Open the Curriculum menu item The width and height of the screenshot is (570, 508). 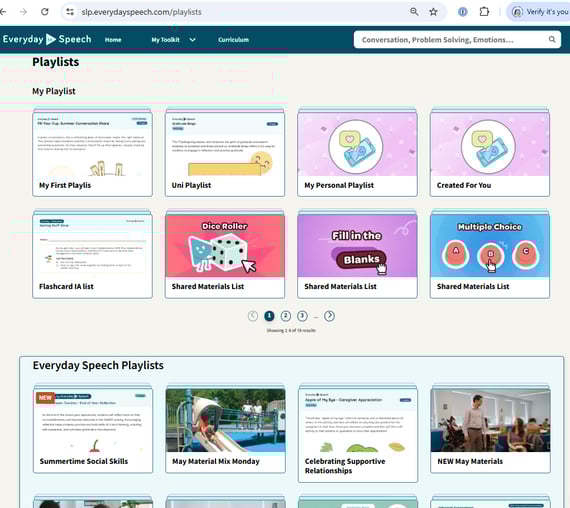point(233,40)
